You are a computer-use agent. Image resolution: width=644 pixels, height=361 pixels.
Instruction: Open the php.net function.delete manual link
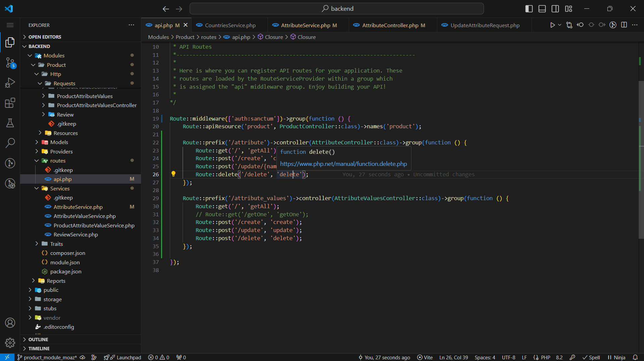point(343,164)
